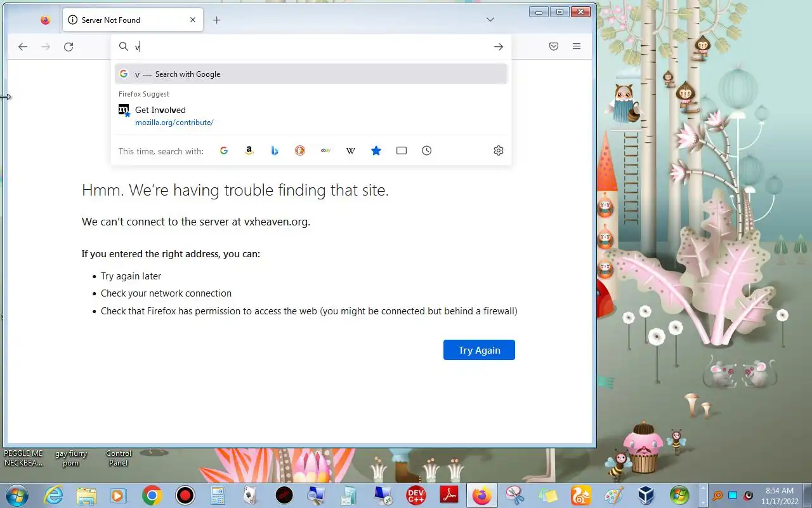Click the go arrow in the address bar
Viewport: 812px width, 508px height.
(x=499, y=46)
